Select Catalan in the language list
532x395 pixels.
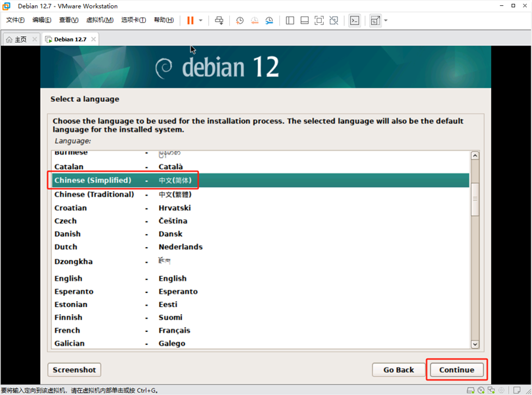pos(261,166)
